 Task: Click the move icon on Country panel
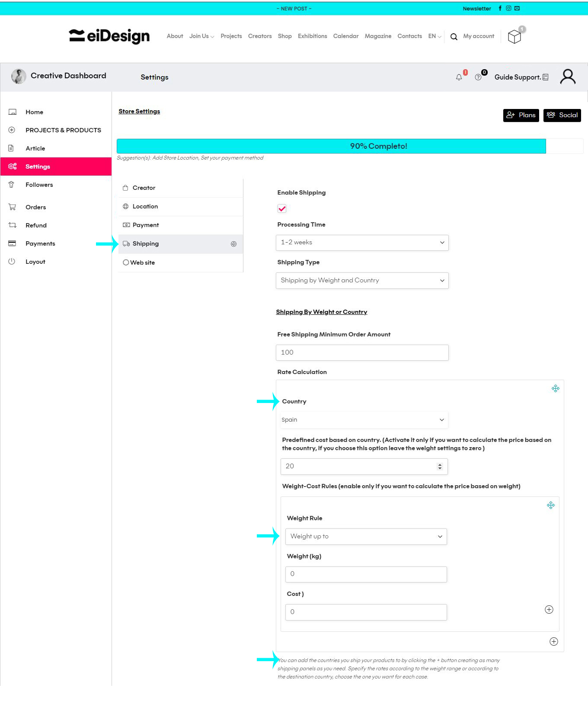(555, 389)
